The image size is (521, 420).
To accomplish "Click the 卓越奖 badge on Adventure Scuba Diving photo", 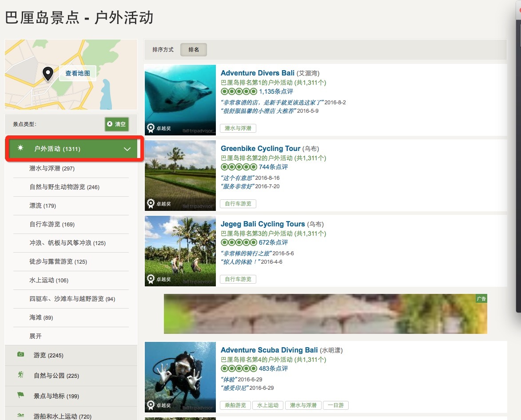I will (159, 405).
